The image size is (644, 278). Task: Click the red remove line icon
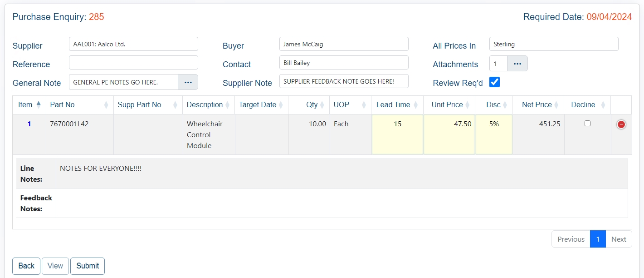[621, 124]
